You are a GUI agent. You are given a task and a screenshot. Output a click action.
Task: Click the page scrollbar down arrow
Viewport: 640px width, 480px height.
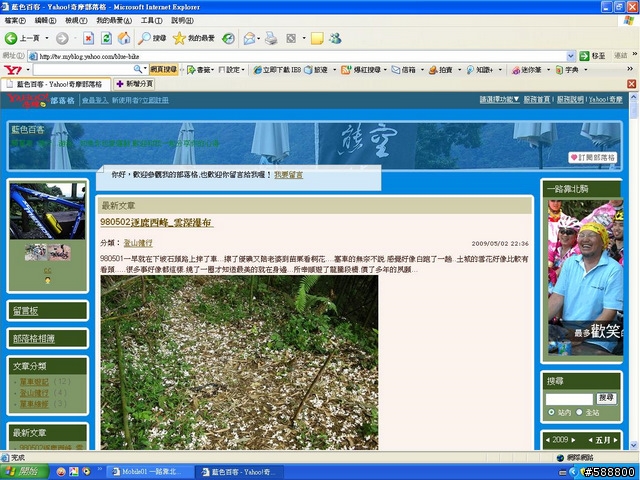coord(633,444)
